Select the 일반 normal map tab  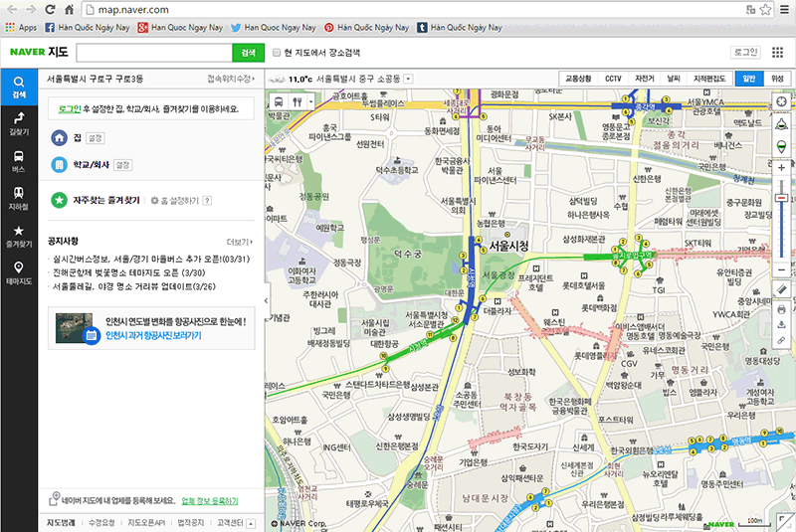746,78
